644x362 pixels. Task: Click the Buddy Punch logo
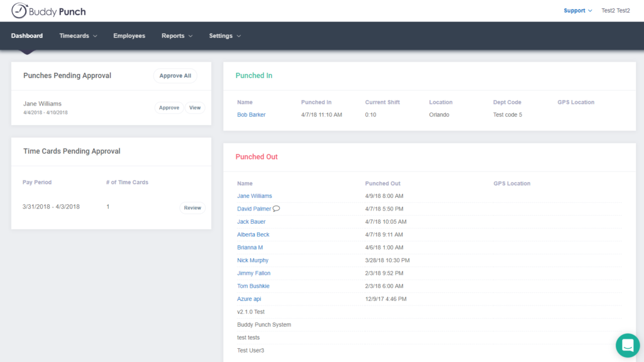point(48,11)
